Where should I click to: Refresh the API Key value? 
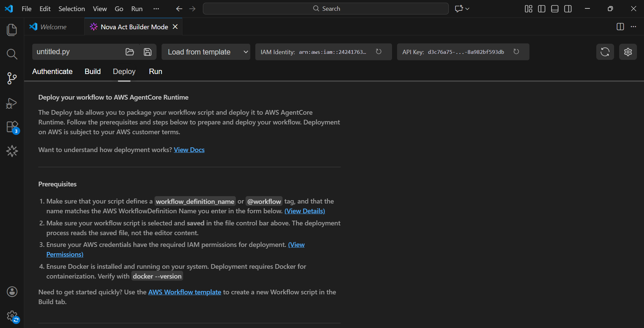516,51
